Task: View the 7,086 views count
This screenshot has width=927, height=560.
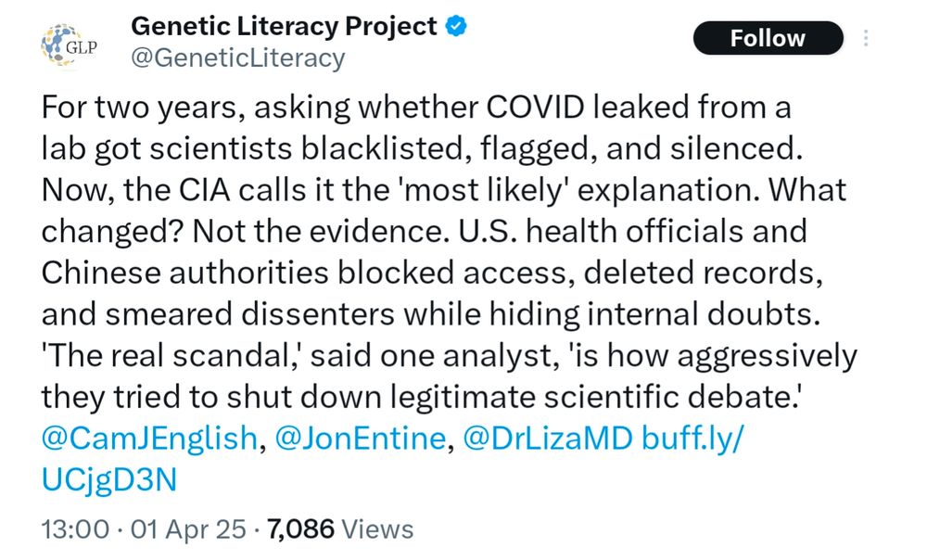Action: coord(300,529)
